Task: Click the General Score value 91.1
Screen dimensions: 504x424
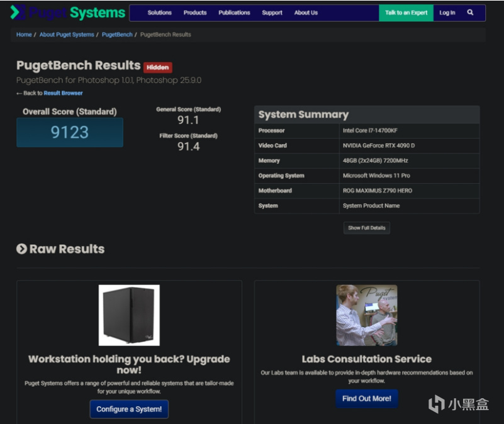Action: coord(188,120)
